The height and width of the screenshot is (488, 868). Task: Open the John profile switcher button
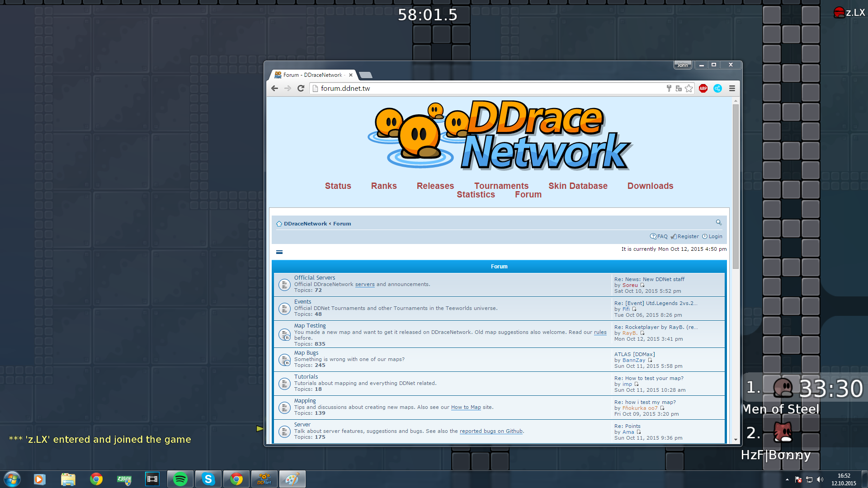click(682, 65)
